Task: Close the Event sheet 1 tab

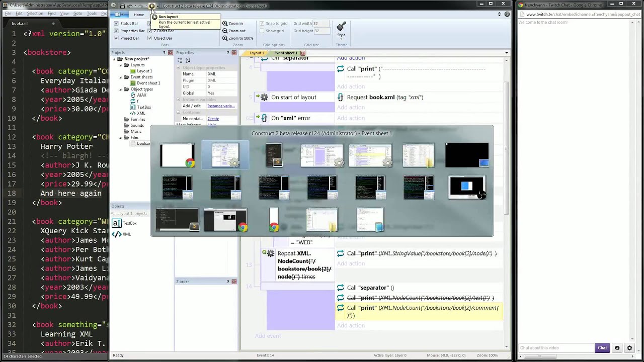Action: click(x=302, y=53)
